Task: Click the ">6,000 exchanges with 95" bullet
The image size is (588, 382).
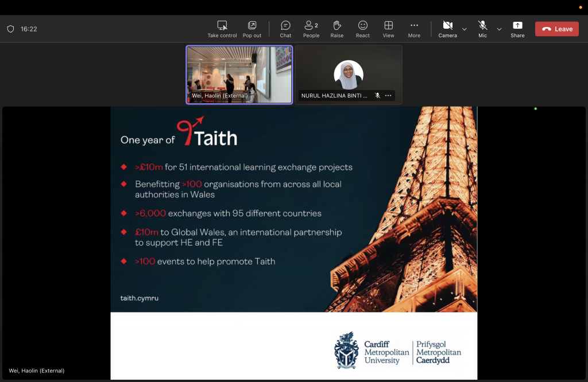Action: [228, 213]
